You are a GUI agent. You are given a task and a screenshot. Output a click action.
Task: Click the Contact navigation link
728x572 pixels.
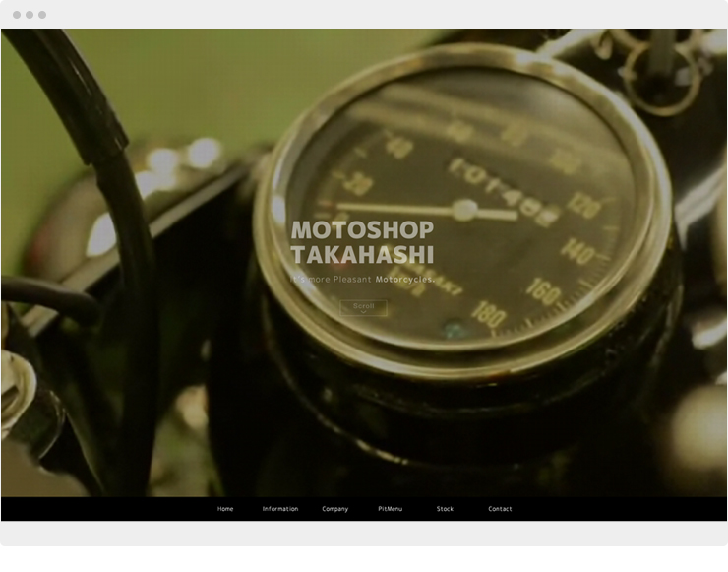(500, 509)
